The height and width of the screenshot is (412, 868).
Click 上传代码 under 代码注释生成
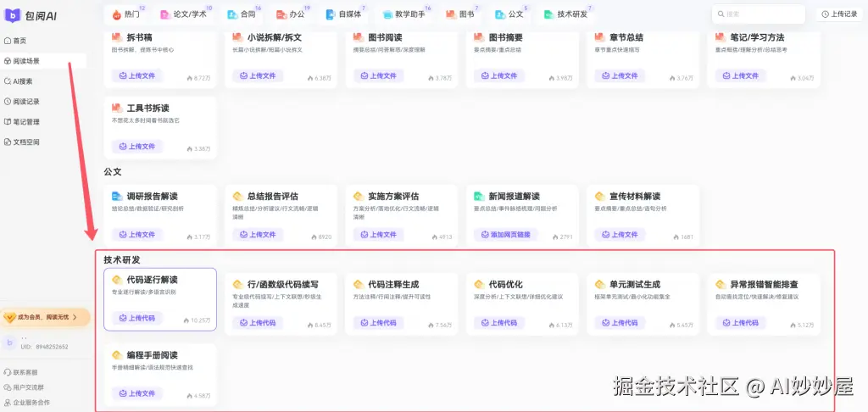[379, 322]
